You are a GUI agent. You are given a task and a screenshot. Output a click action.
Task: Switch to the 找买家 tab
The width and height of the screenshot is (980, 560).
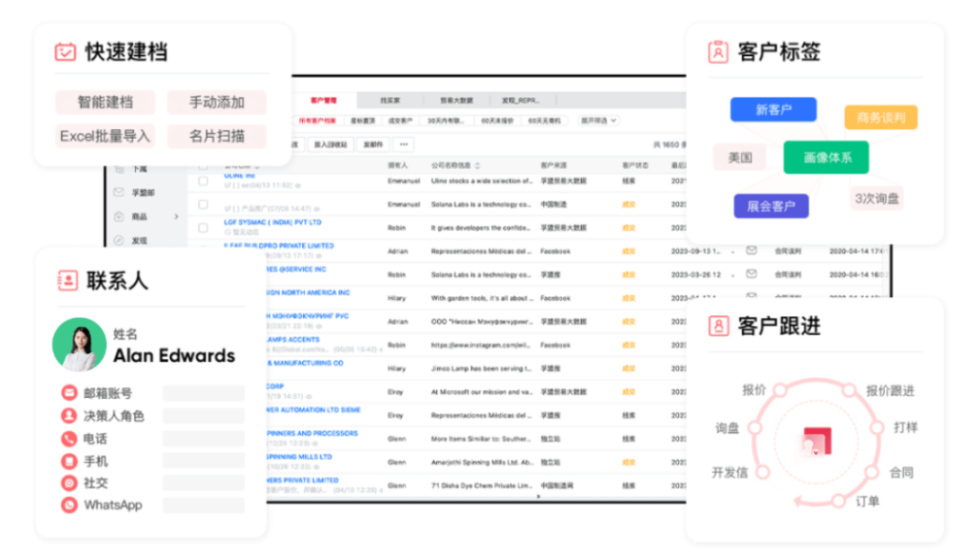pyautogui.click(x=390, y=100)
